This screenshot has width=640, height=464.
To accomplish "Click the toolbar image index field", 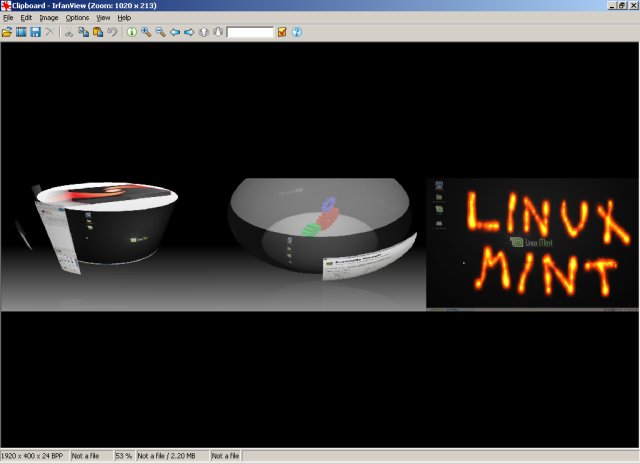I will 250,32.
